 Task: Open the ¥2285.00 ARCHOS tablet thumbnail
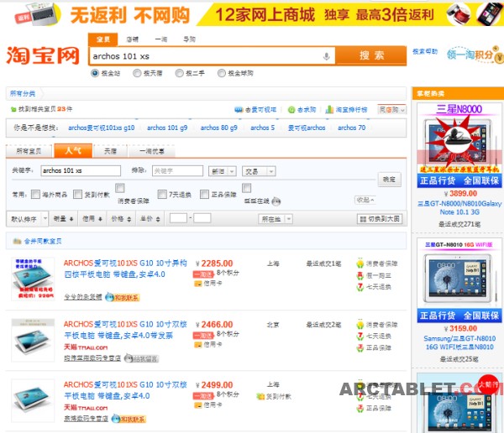coord(33,279)
